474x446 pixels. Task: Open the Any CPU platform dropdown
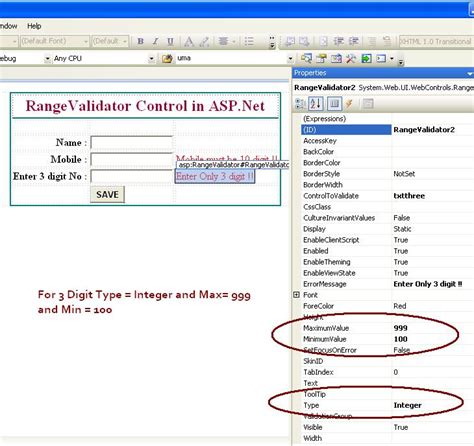[151, 59]
